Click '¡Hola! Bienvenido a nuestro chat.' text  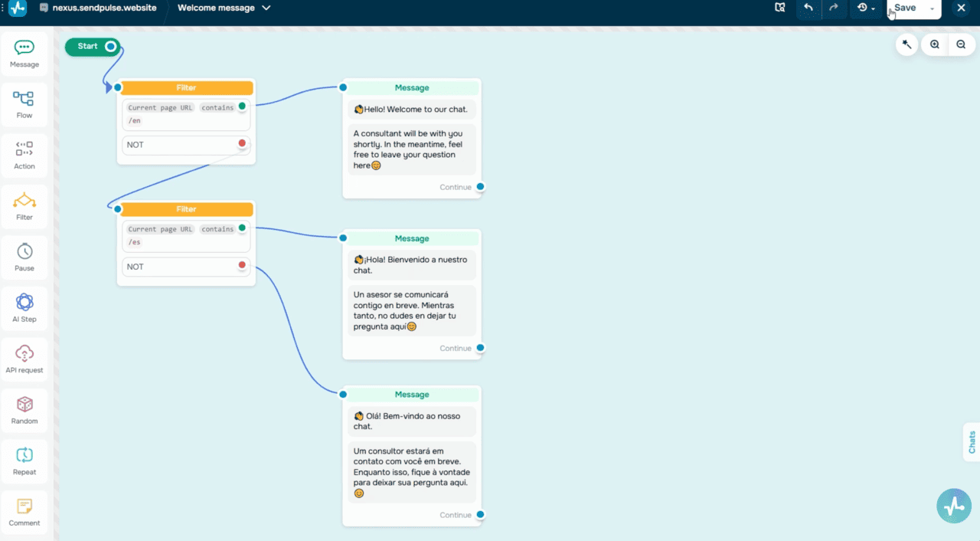[412, 265]
